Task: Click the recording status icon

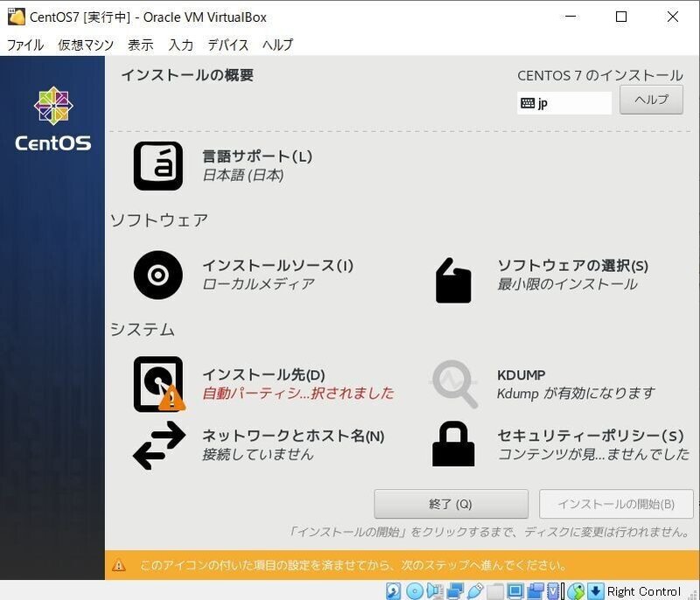Action: pos(535,591)
